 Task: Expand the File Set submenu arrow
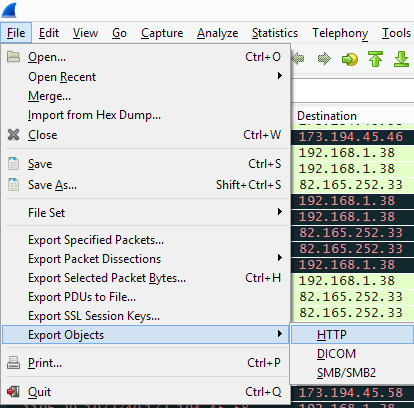tap(280, 212)
